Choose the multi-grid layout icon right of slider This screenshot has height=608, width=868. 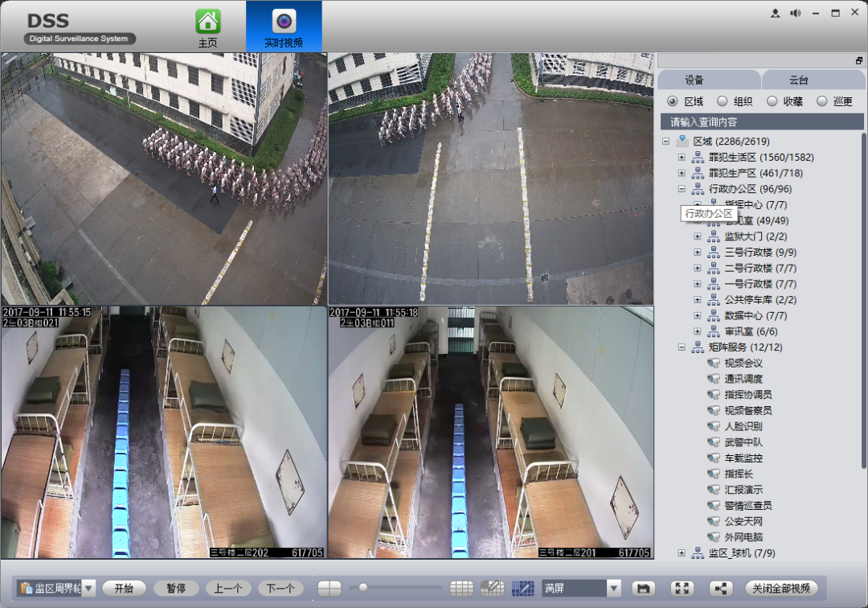click(x=461, y=588)
